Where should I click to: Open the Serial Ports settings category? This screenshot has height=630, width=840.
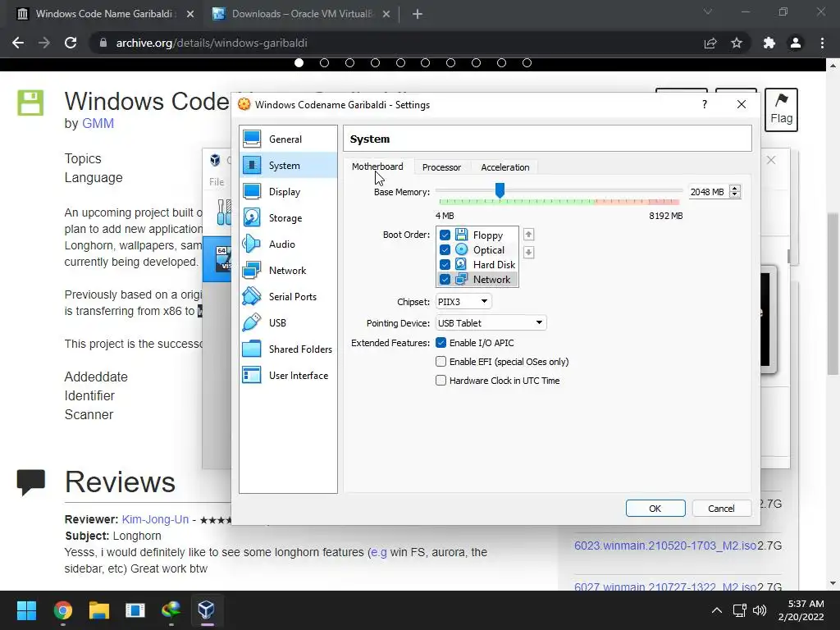[x=288, y=297]
